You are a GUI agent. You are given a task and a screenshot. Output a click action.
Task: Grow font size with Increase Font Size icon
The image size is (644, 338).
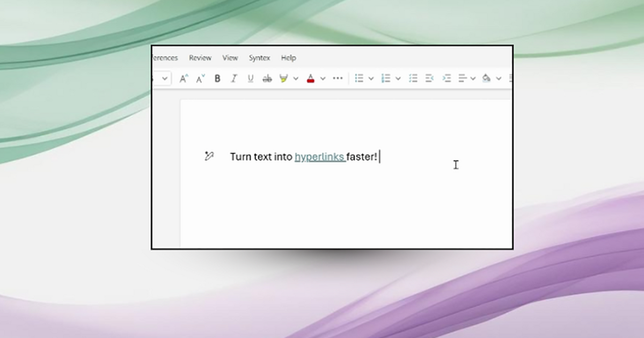point(184,78)
